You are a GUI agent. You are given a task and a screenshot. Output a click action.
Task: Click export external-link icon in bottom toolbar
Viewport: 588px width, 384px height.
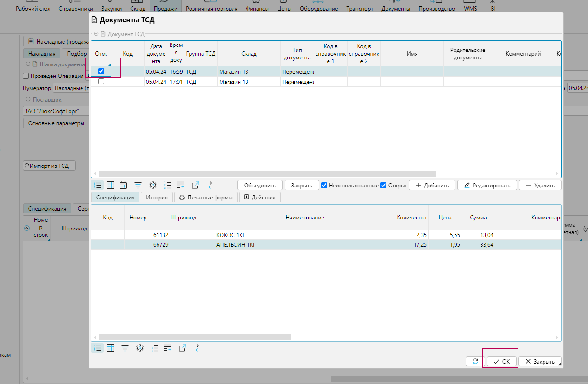coord(183,348)
